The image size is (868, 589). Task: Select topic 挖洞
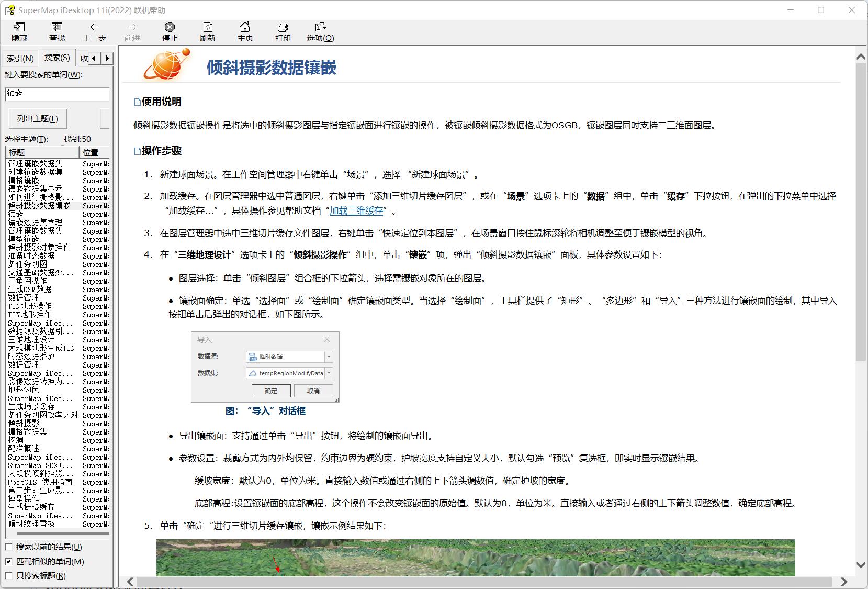pos(16,440)
